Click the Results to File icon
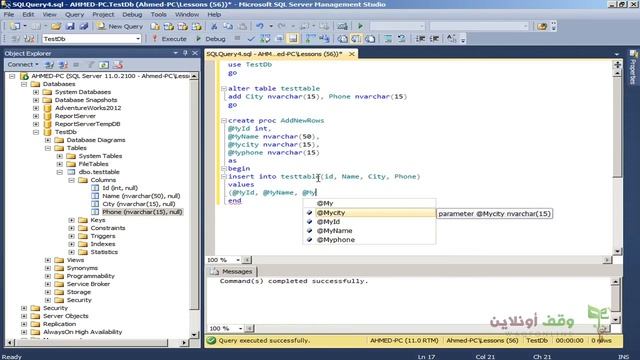Screen dimensions: 640x360 click(x=370, y=39)
